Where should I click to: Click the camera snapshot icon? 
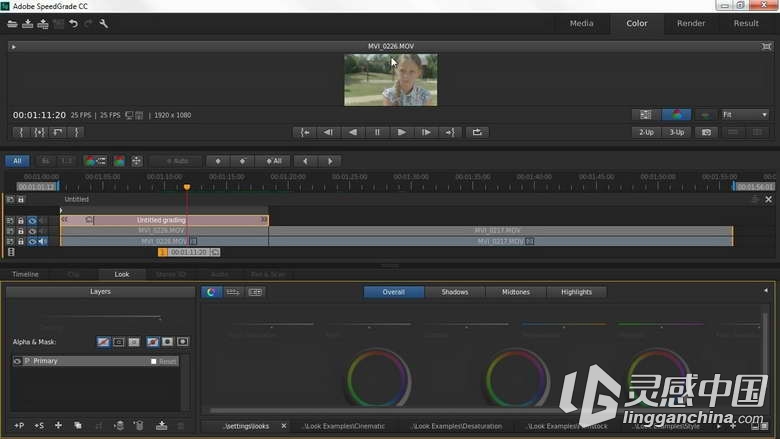[706, 132]
